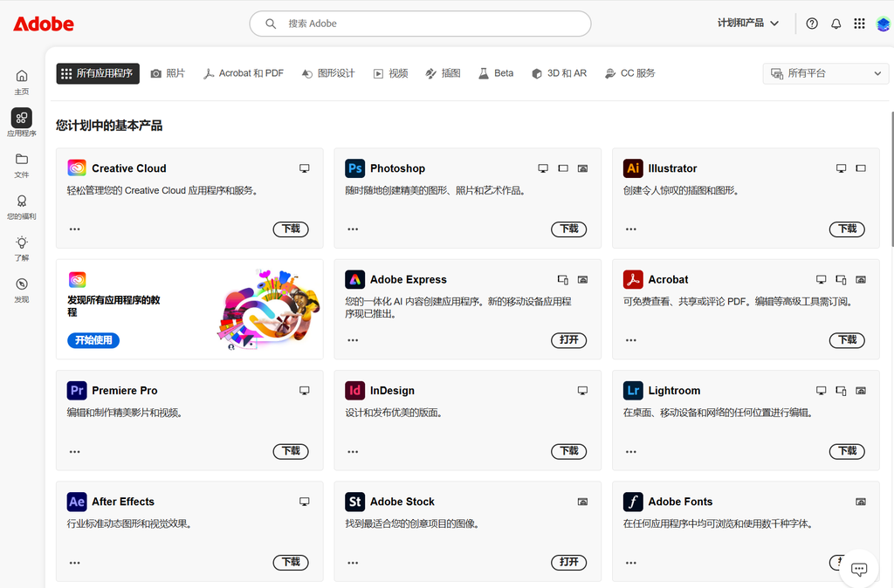Open more options on Illustrator card
This screenshot has height=588, width=894.
[630, 229]
